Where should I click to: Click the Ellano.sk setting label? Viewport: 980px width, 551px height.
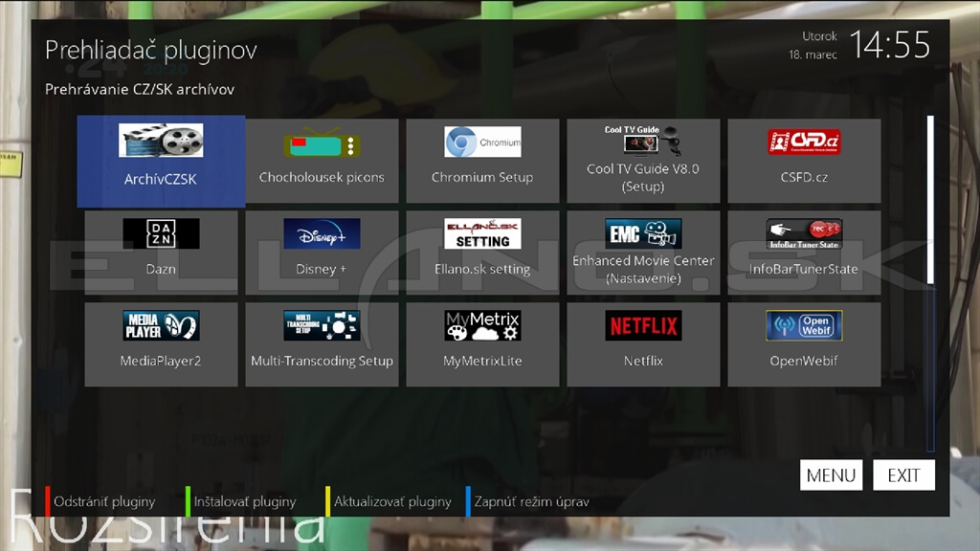click(x=482, y=269)
